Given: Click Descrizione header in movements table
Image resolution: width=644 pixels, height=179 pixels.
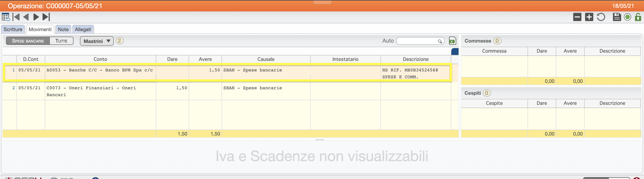Looking at the screenshot, I should (415, 59).
